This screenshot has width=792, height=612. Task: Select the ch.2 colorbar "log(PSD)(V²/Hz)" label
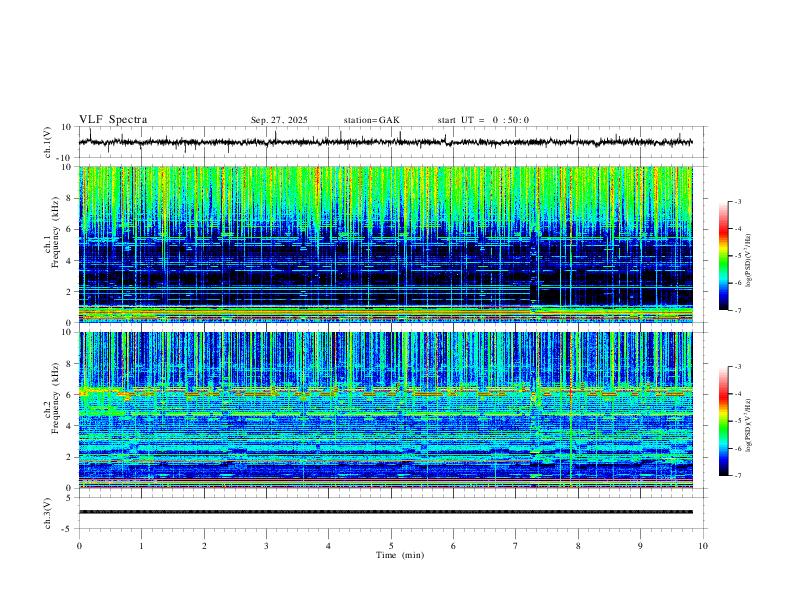pos(749,425)
